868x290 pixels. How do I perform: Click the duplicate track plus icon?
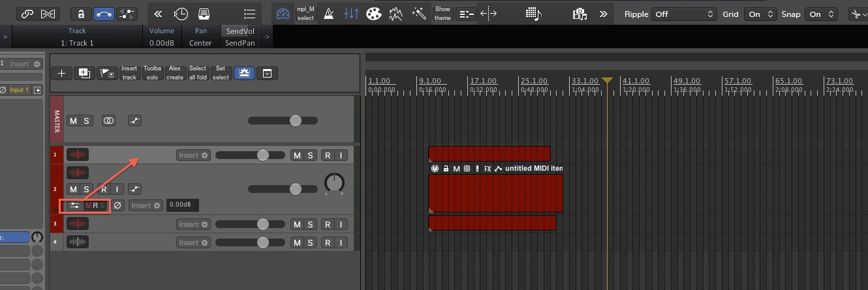click(84, 73)
